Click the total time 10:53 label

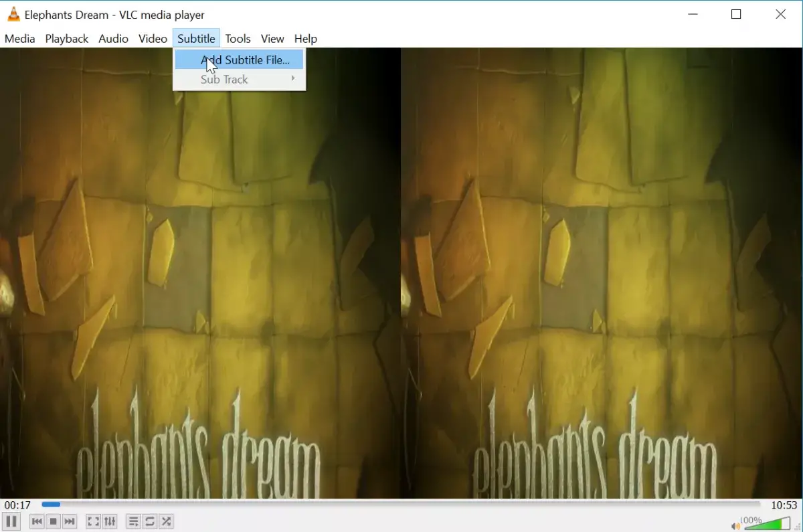(x=784, y=505)
